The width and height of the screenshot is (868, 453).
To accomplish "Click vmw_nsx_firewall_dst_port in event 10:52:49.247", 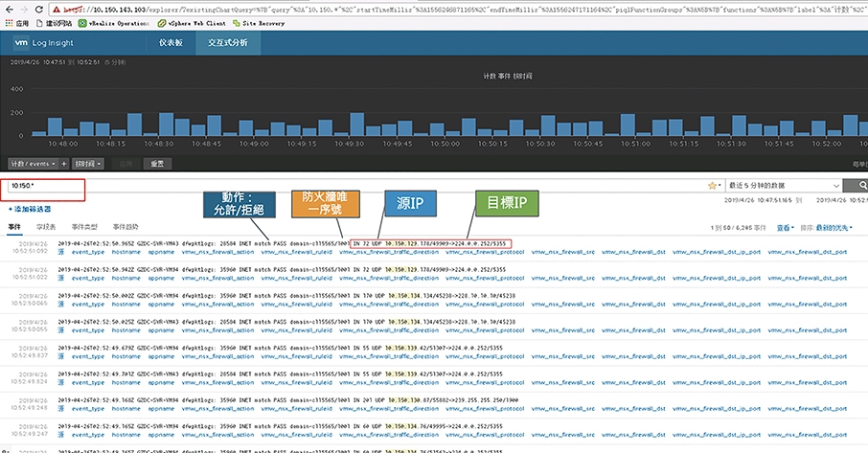I will [x=808, y=434].
